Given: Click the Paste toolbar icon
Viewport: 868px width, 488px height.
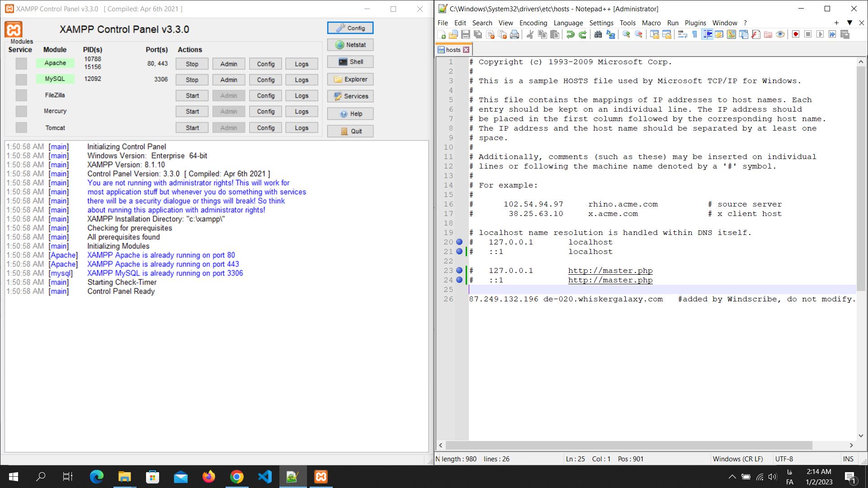Looking at the screenshot, I should point(555,35).
